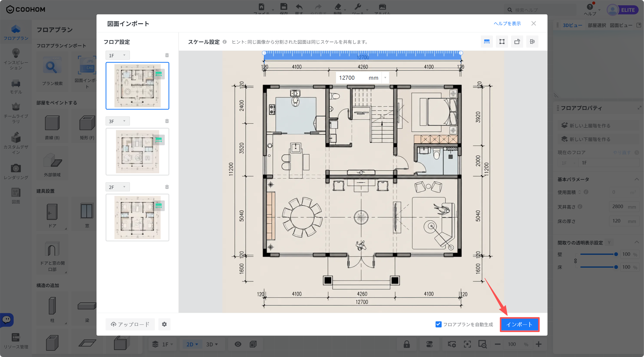This screenshot has width=644, height=357.
Task: Open the 1F layer dropdown in bottom bar
Action: 162,344
